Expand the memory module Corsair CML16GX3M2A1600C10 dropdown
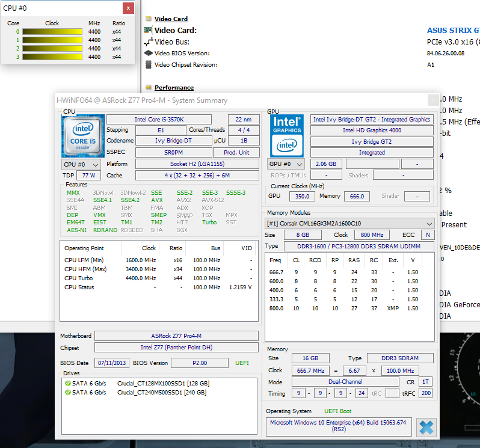Image resolution: width=480 pixels, height=448 pixels. click(349, 224)
